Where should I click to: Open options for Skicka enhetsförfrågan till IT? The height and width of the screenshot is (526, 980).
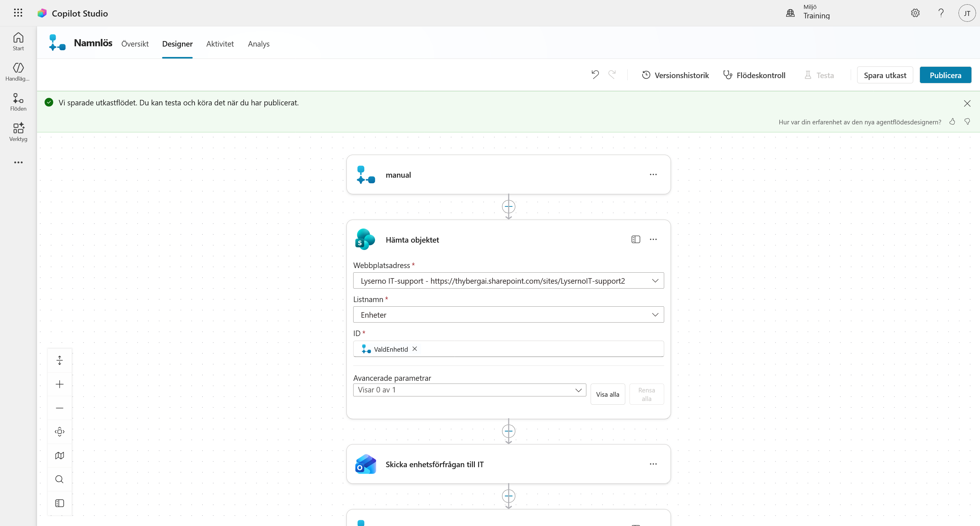(x=653, y=464)
